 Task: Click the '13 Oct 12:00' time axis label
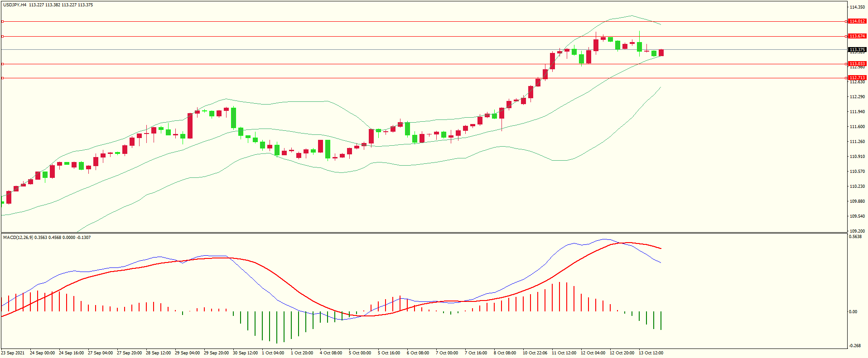(651, 353)
